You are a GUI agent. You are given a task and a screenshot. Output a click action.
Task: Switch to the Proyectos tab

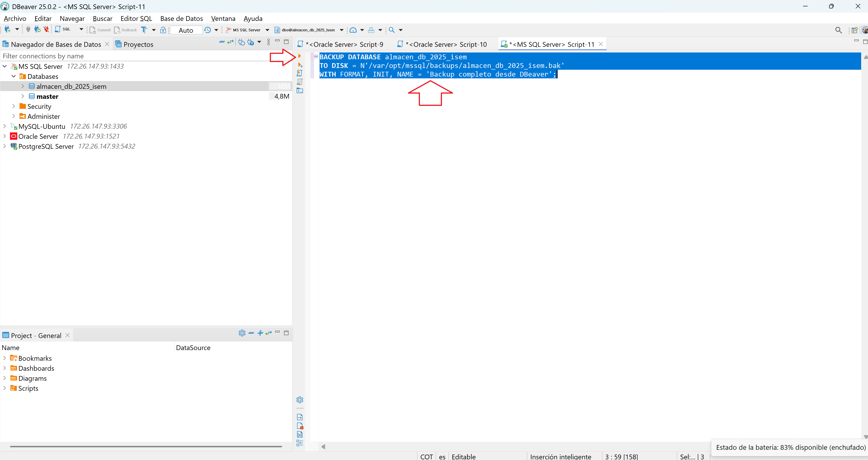coord(134,44)
